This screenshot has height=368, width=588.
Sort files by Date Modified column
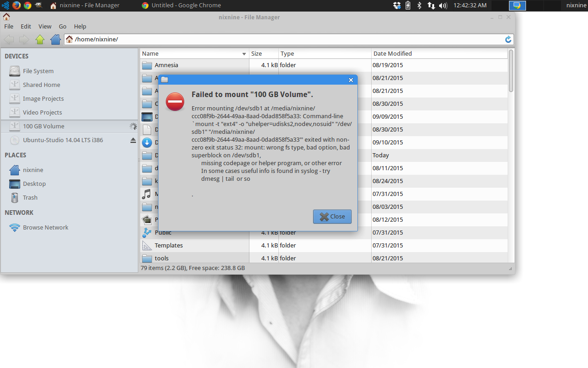[439, 54]
